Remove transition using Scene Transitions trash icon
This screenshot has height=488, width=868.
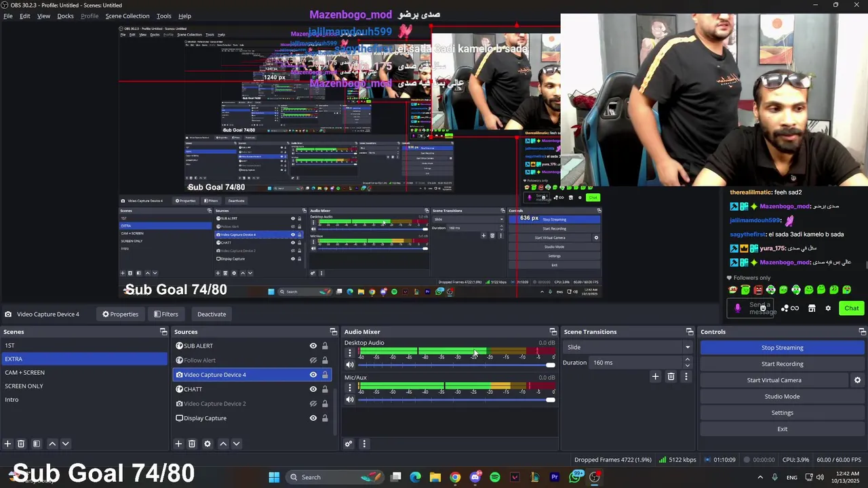(671, 376)
